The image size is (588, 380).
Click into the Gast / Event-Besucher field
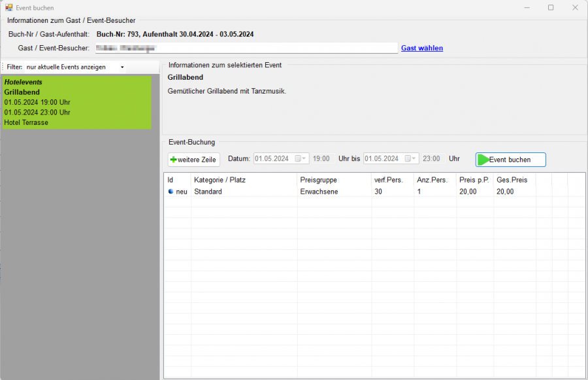point(245,48)
